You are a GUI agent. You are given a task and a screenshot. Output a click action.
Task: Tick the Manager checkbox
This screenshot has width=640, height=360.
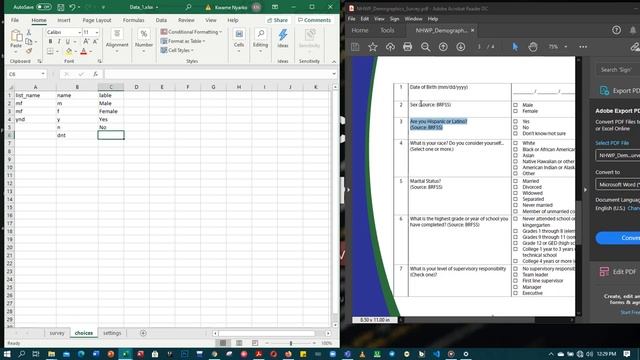515,287
